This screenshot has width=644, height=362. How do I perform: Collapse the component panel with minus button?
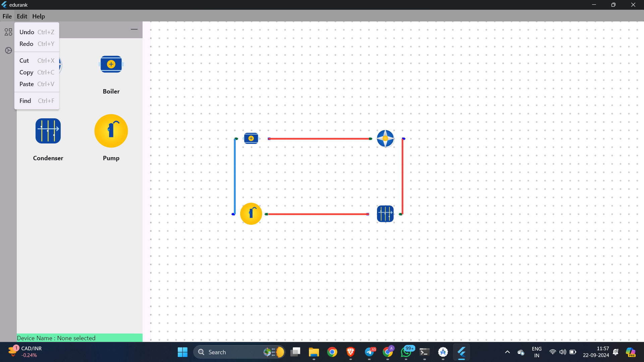134,29
